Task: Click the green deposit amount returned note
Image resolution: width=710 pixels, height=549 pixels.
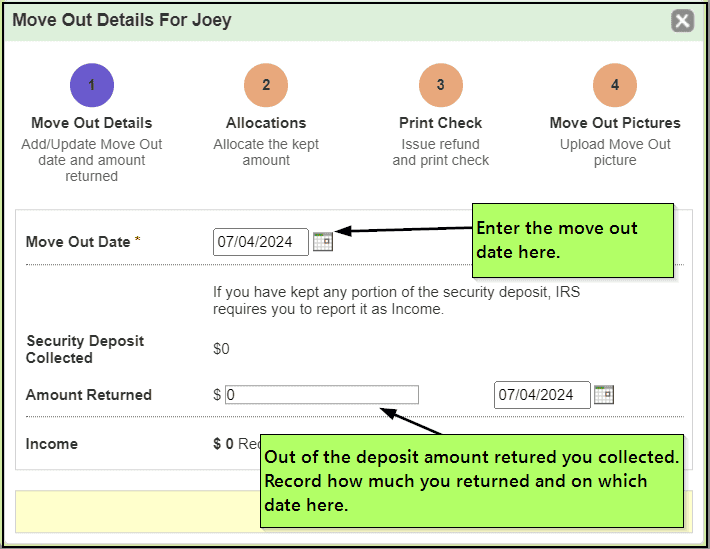Action: (472, 481)
